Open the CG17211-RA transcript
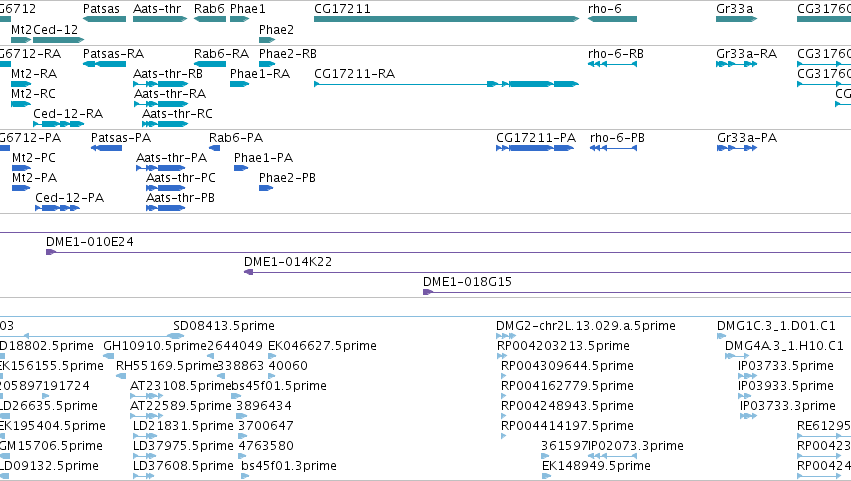 [x=447, y=84]
